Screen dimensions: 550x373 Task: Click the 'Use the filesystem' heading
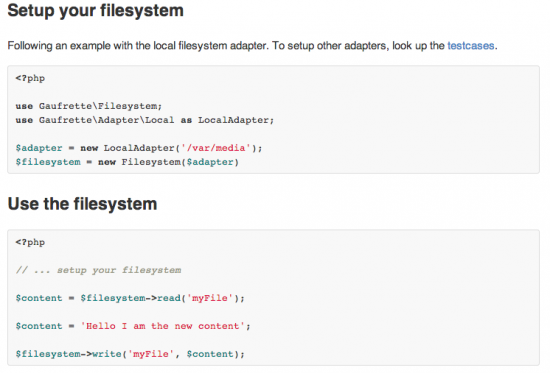point(82,204)
